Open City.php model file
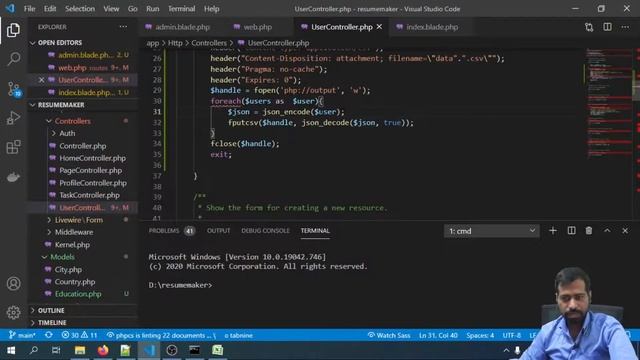 click(68, 269)
